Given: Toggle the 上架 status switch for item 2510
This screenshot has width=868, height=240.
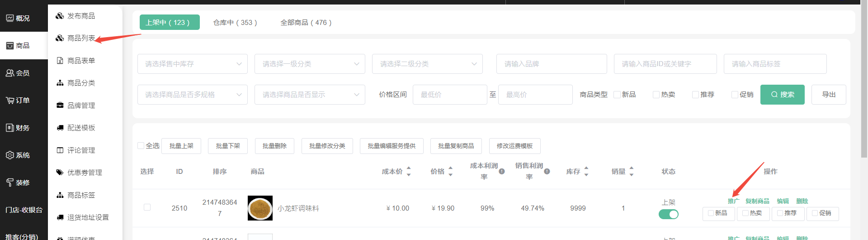Looking at the screenshot, I should coord(668,214).
